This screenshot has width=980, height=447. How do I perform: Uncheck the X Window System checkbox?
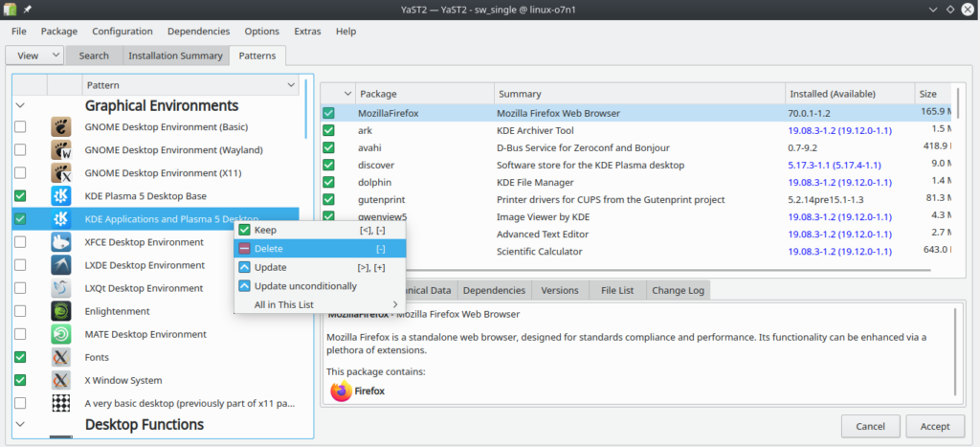click(x=20, y=380)
